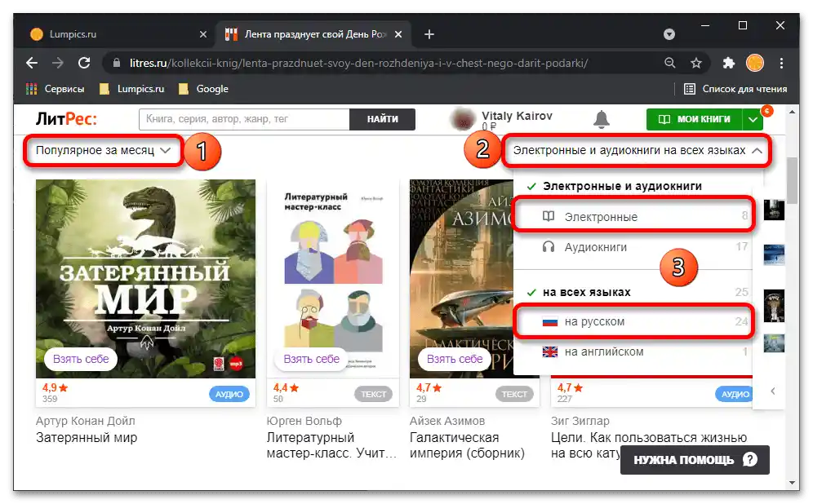Click the address bar URL

(x=359, y=63)
